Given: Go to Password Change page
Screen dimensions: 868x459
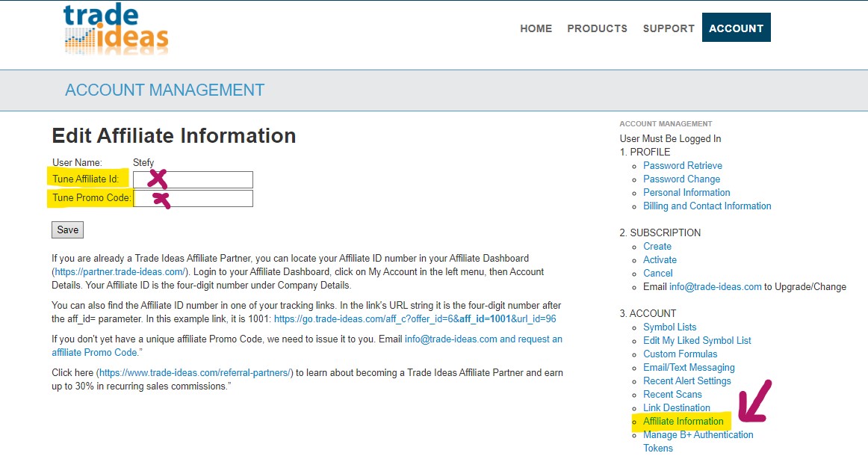Looking at the screenshot, I should 681,179.
